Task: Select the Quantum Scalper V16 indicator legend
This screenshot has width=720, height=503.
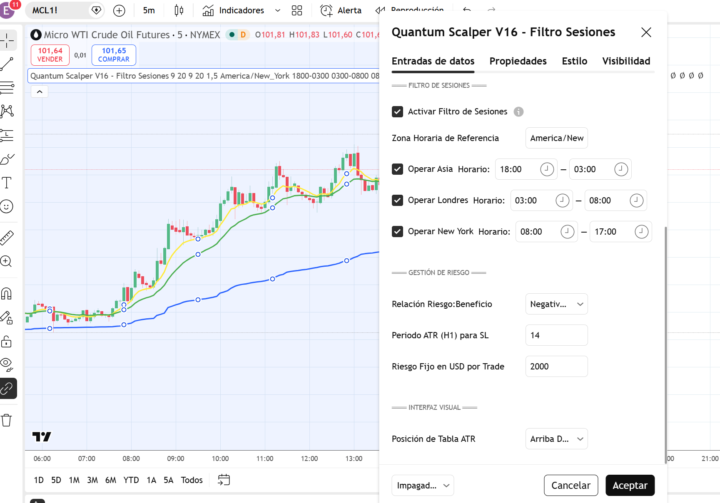Action: pos(204,76)
